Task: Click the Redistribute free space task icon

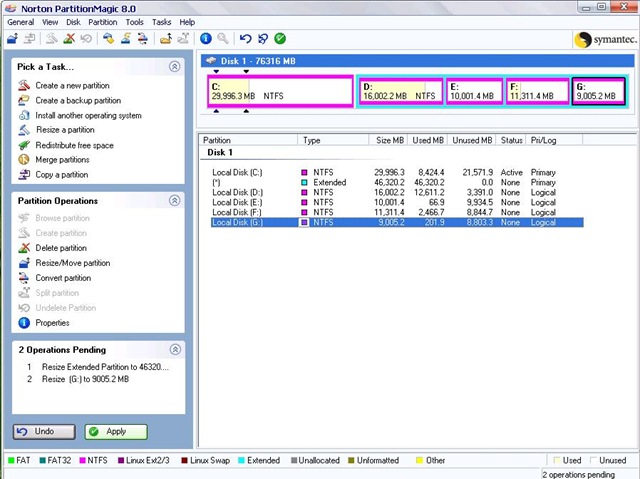Action: pyautogui.click(x=25, y=145)
